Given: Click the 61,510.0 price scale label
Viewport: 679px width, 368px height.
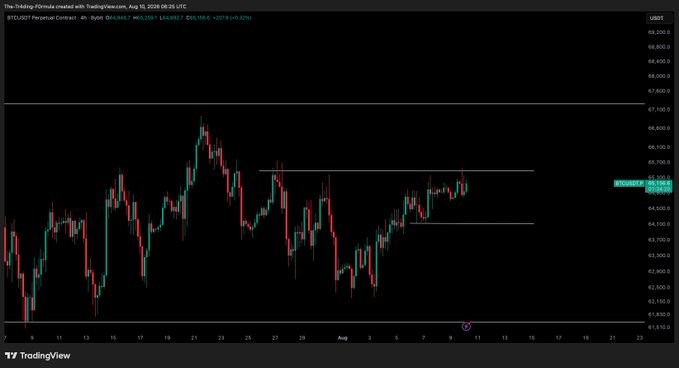Looking at the screenshot, I should 659,327.
